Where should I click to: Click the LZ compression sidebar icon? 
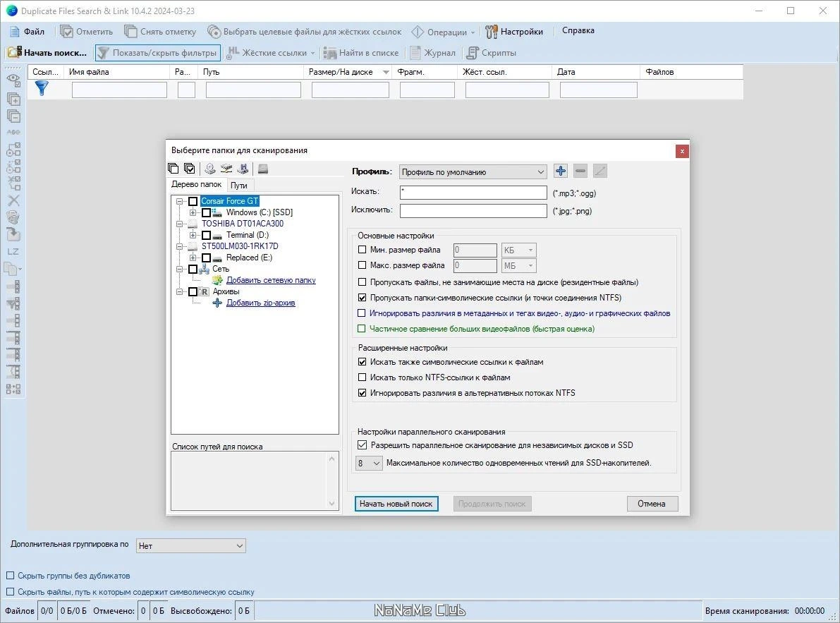click(x=13, y=251)
